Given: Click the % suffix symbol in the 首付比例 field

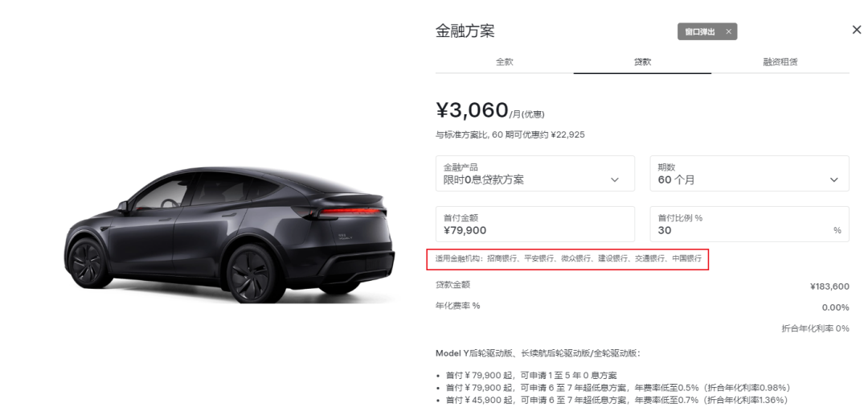Looking at the screenshot, I should pos(837,230).
